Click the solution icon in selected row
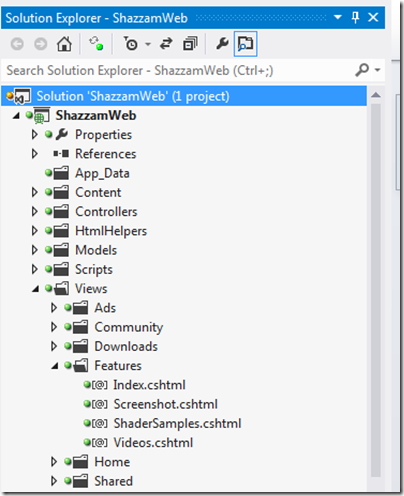Screen dimensions: 404x496 (x=22, y=96)
